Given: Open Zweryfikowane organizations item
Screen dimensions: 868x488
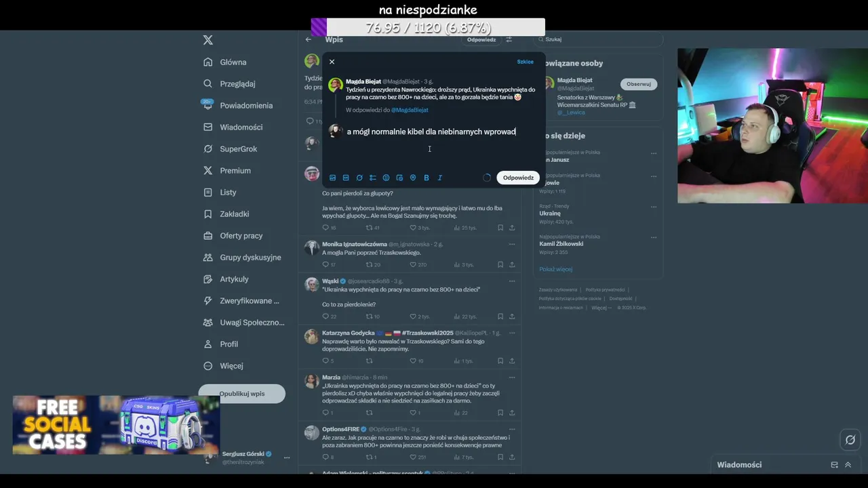Looking at the screenshot, I should click(x=241, y=300).
